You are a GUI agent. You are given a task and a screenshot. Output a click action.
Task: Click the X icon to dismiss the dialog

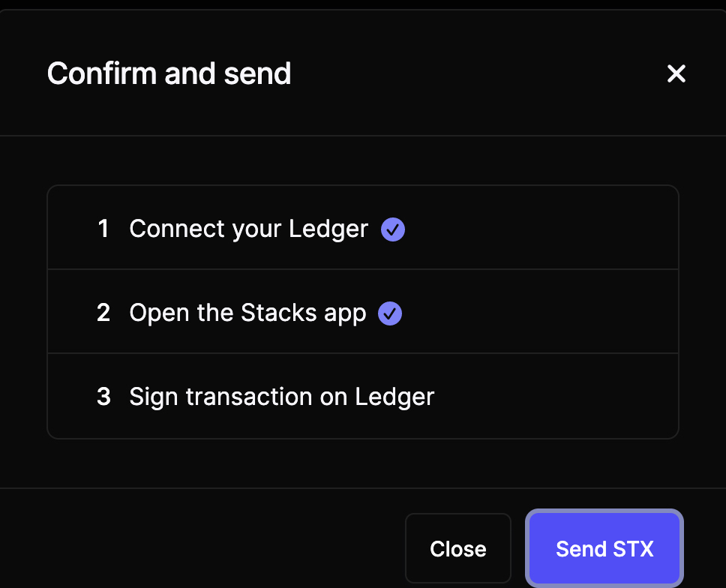(676, 73)
